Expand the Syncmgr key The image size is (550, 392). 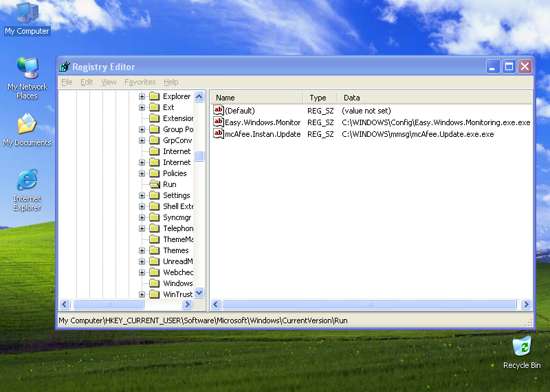pos(142,217)
